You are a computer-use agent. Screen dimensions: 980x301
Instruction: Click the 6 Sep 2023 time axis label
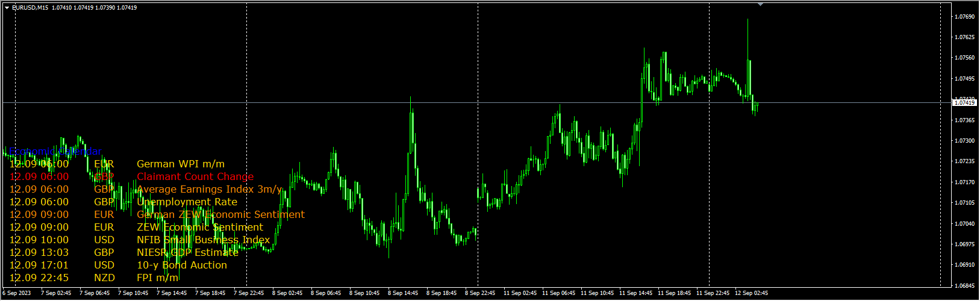coord(16,293)
